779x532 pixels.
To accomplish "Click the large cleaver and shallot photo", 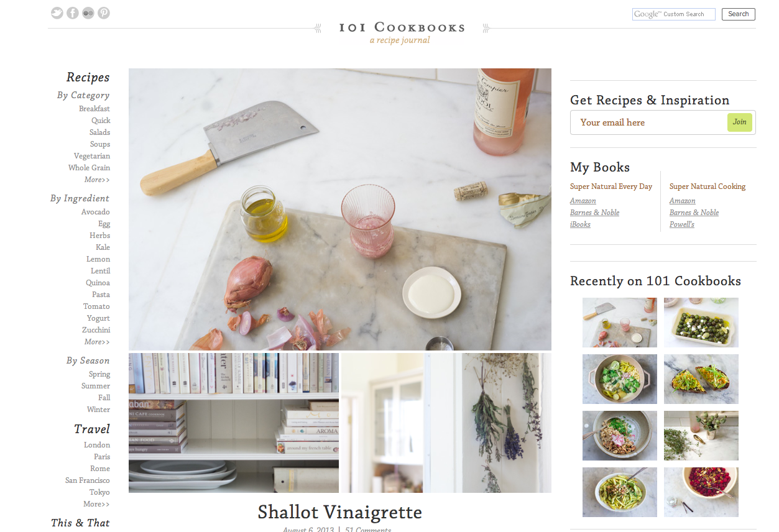I will coord(340,209).
